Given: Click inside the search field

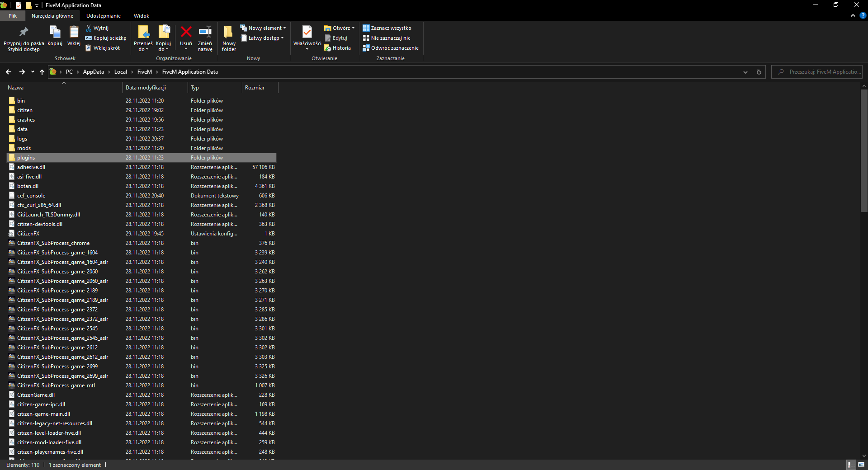Looking at the screenshot, I should (818, 72).
